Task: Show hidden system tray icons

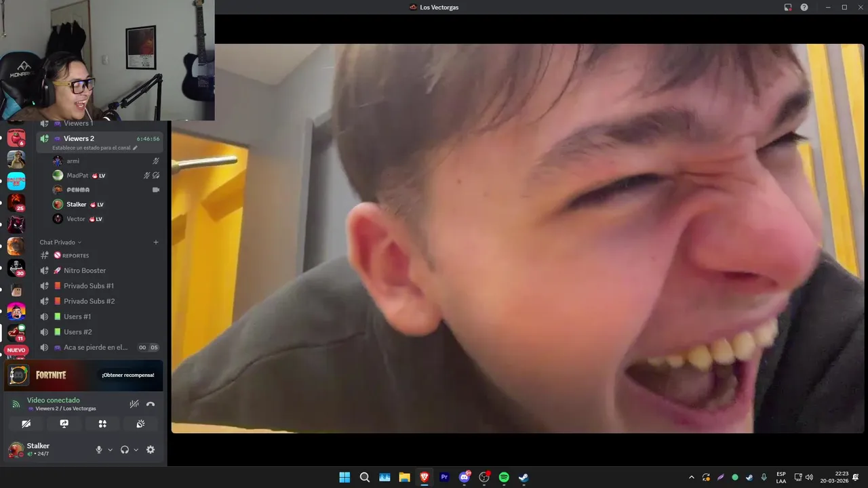Action: [692, 477]
